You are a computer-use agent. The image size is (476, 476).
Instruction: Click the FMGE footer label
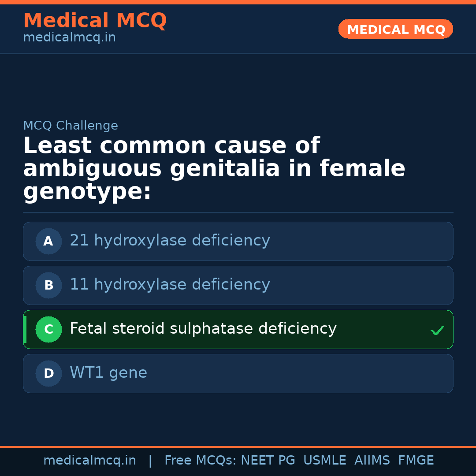click(x=416, y=461)
